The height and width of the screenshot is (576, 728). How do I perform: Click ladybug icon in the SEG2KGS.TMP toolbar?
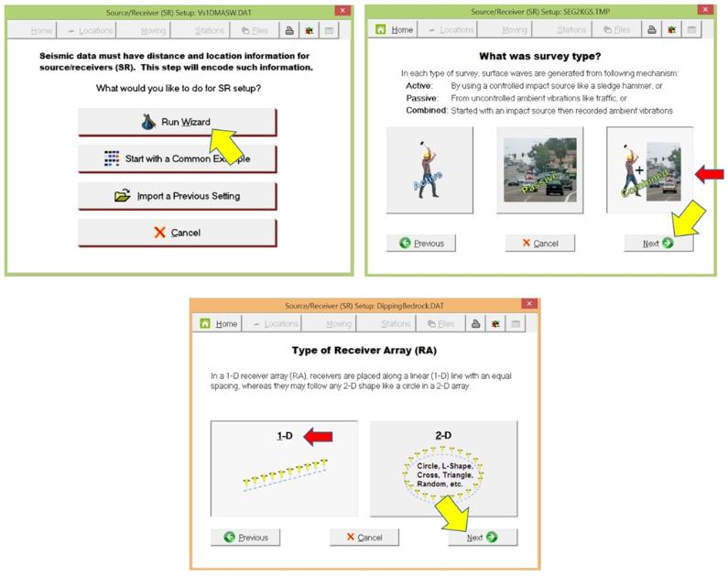point(673,29)
